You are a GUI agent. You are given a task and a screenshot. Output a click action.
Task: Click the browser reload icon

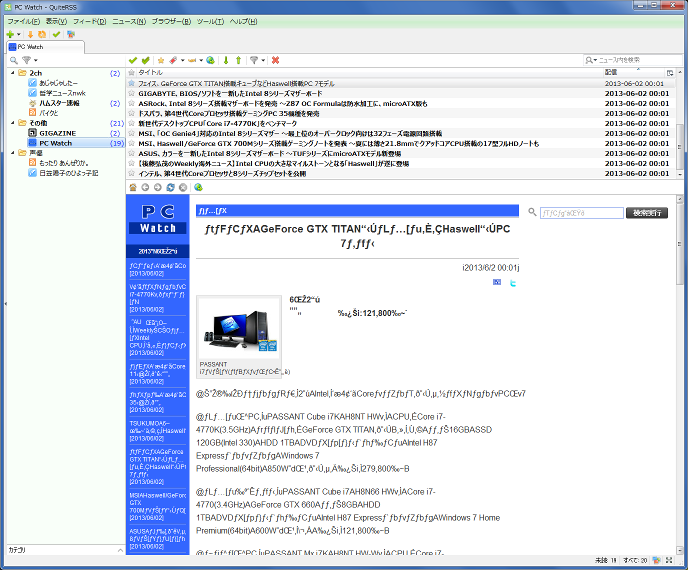[x=170, y=187]
